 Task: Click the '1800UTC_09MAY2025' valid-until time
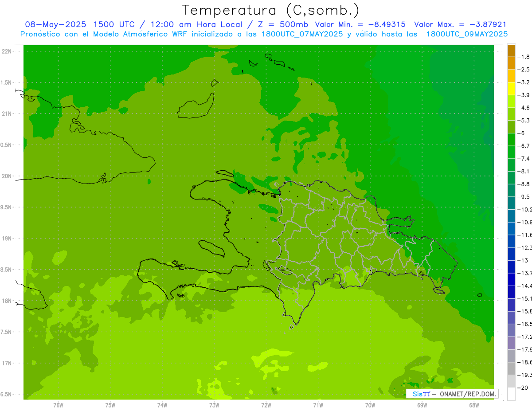point(467,34)
